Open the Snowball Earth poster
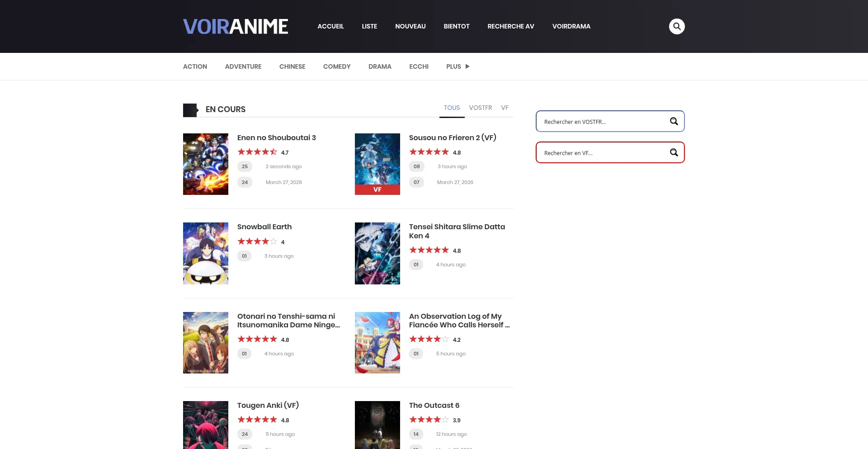868x449 pixels. click(x=206, y=253)
